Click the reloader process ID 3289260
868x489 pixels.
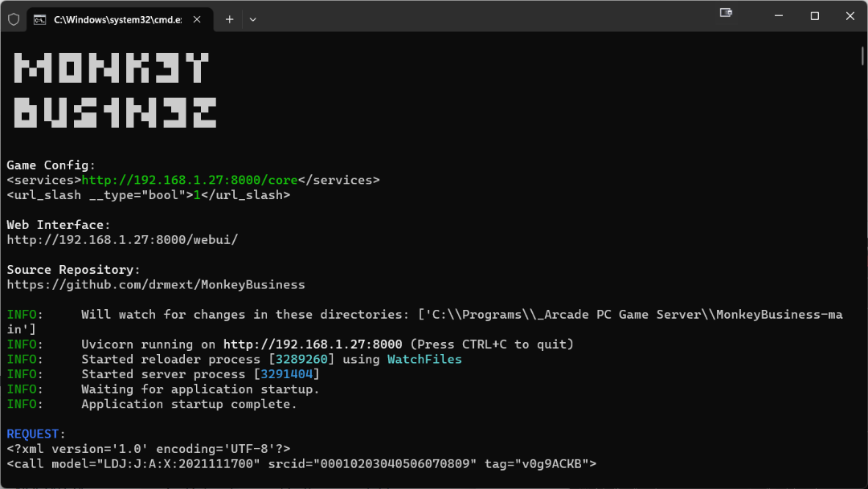tap(301, 359)
